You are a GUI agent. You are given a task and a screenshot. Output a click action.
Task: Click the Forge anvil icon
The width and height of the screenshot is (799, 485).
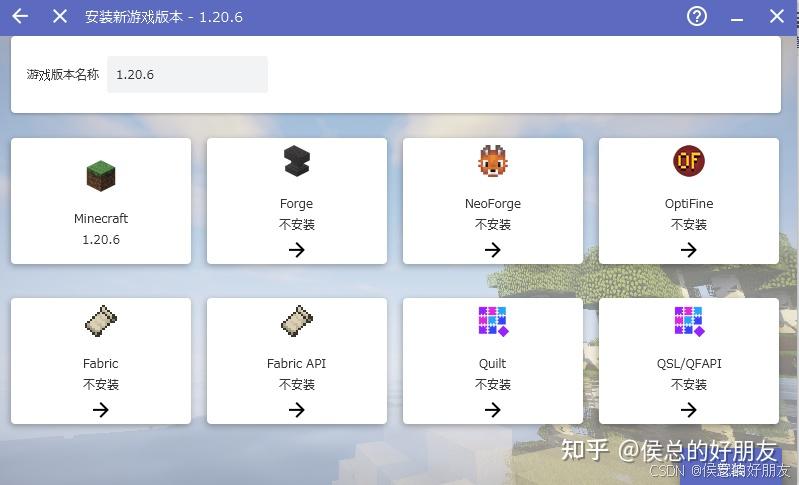(297, 161)
